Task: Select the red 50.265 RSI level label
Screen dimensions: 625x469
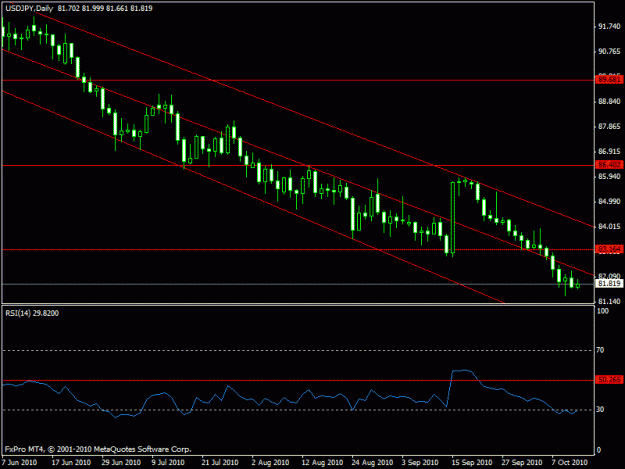Action: click(x=609, y=380)
